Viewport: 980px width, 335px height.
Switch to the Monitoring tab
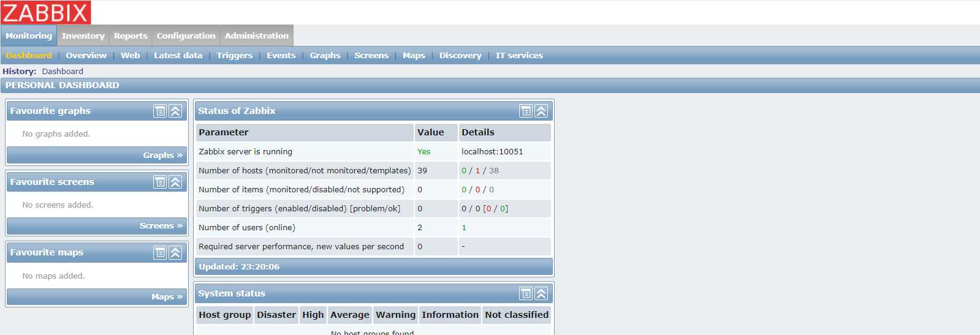coord(29,36)
